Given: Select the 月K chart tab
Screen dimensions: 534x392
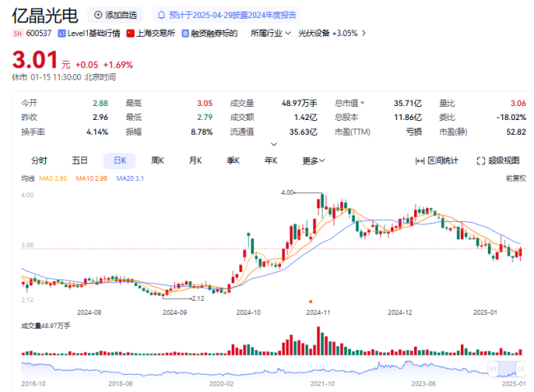Looking at the screenshot, I should (x=196, y=161).
